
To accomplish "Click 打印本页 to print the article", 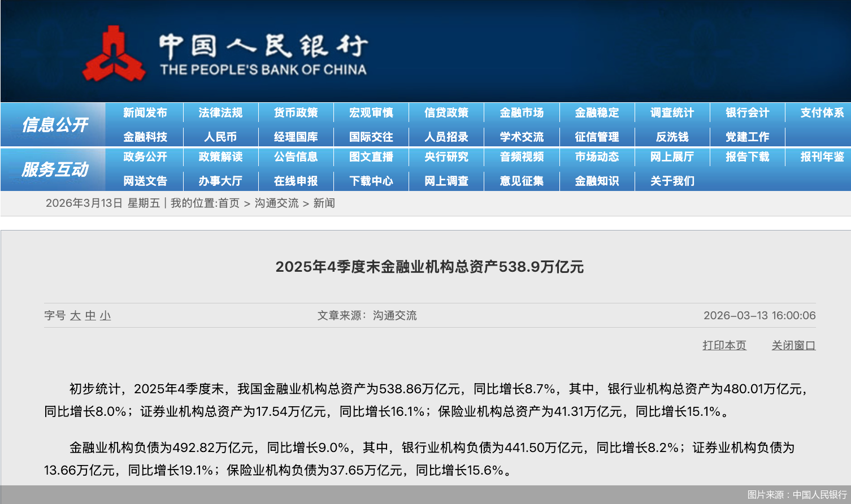I will pos(724,345).
